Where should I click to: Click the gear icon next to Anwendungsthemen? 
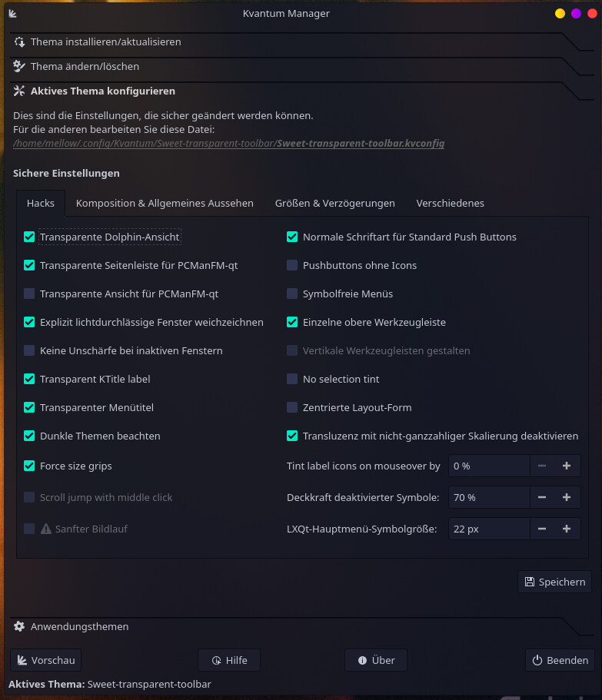pos(19,626)
